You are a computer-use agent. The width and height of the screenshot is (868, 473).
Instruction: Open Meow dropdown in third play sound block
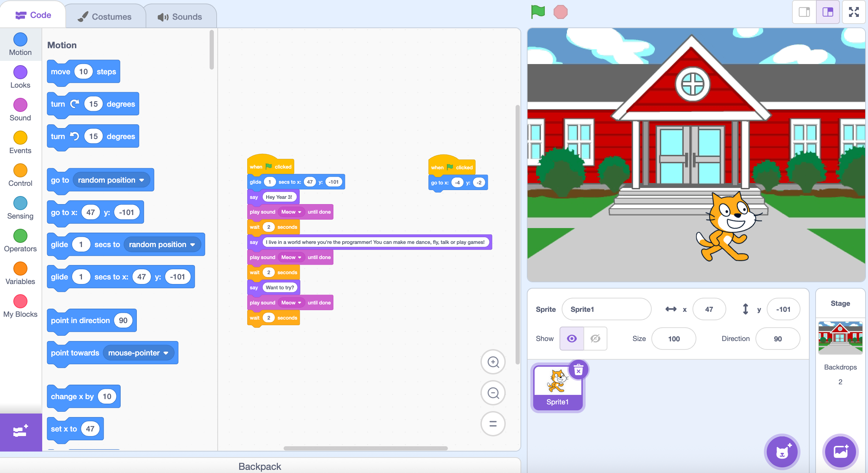click(291, 303)
